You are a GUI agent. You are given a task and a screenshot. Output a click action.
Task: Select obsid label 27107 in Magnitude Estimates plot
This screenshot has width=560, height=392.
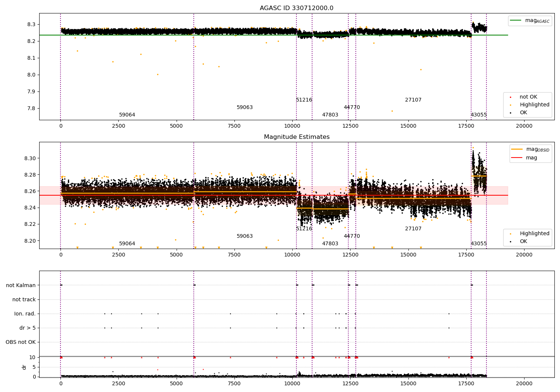(413, 229)
